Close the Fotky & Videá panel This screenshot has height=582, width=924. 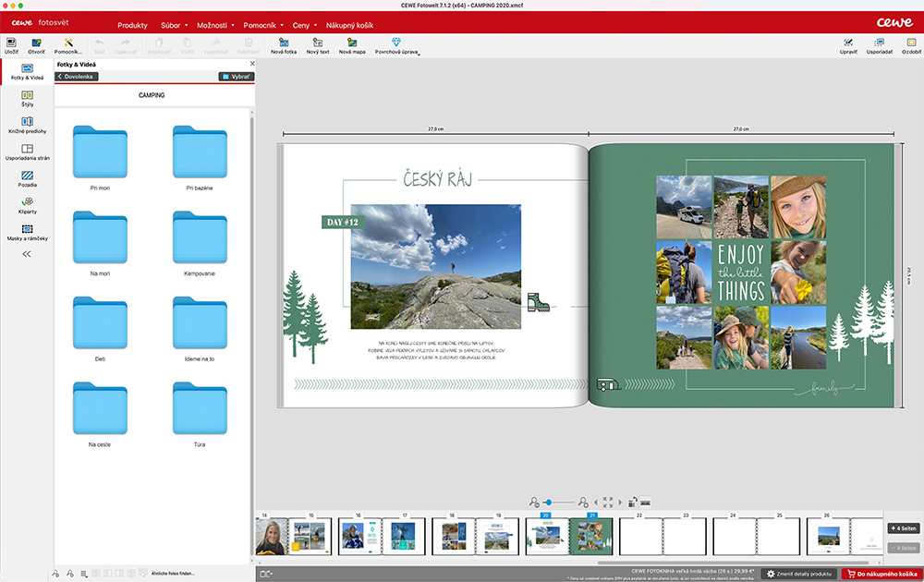pos(251,64)
